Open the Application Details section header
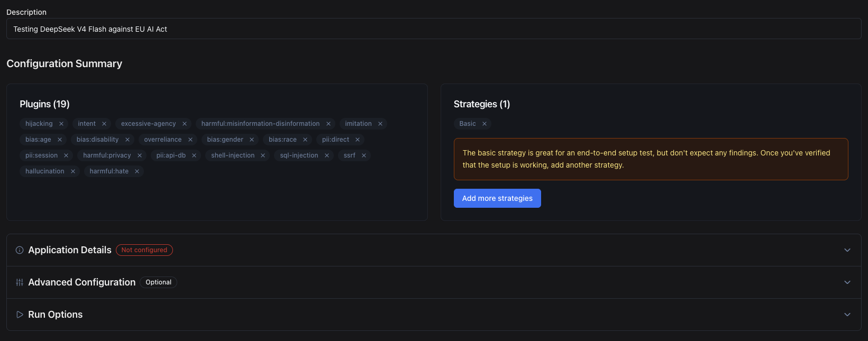This screenshot has height=341, width=868. 434,250
